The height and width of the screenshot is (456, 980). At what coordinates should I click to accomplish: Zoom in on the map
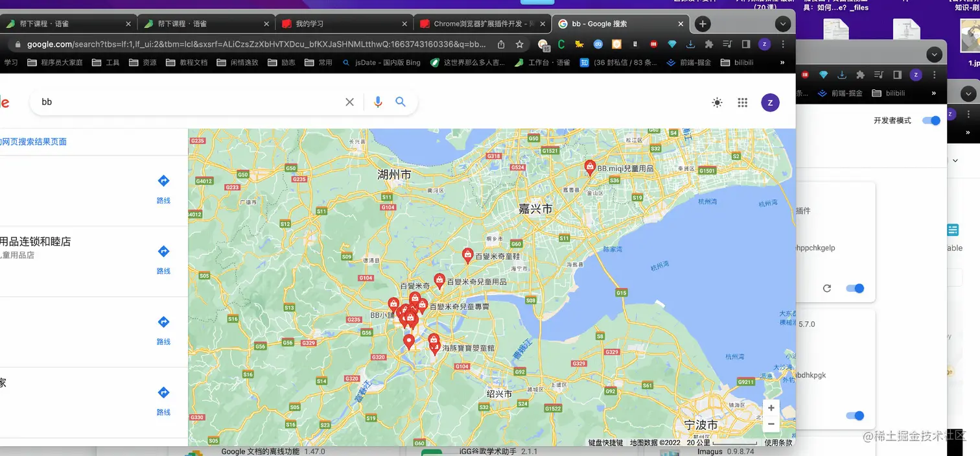pyautogui.click(x=771, y=408)
